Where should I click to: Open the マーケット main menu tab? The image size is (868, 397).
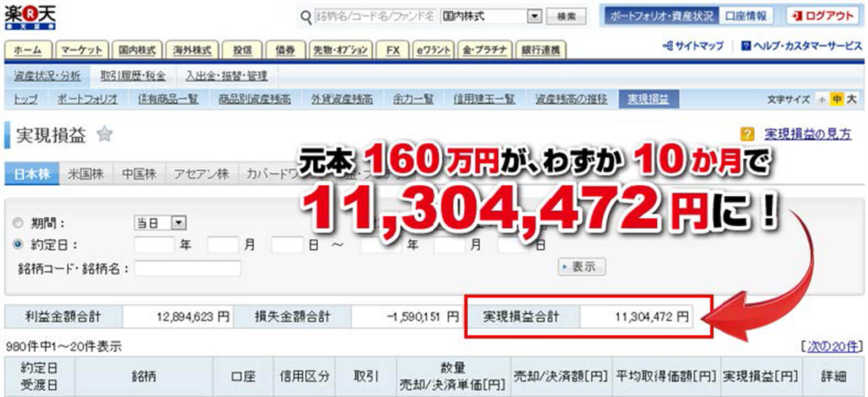pos(81,50)
